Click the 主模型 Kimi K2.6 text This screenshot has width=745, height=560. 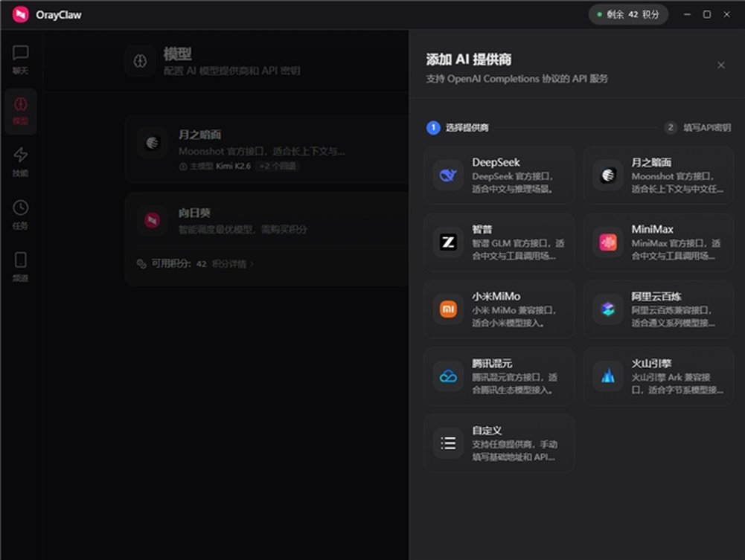coord(220,166)
